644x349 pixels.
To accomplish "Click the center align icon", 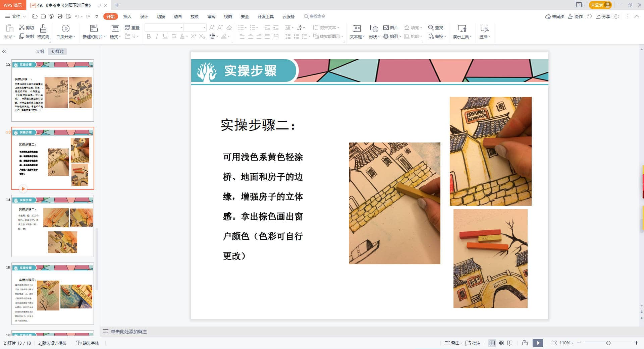I will (x=251, y=36).
